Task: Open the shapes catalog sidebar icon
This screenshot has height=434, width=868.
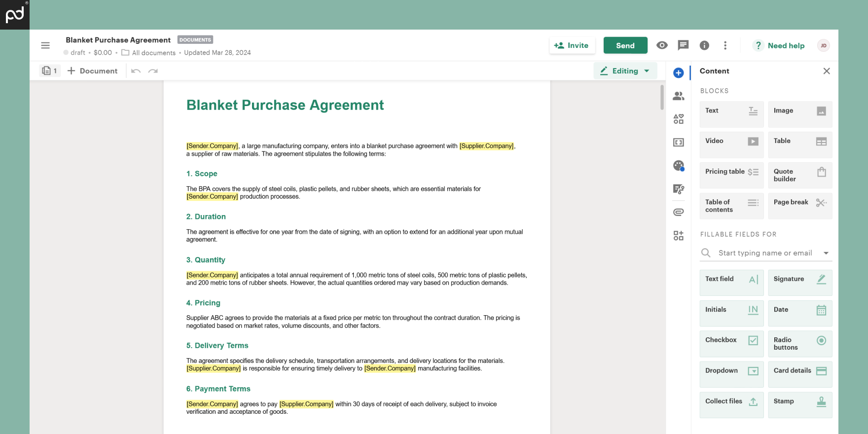Action: pos(679,119)
